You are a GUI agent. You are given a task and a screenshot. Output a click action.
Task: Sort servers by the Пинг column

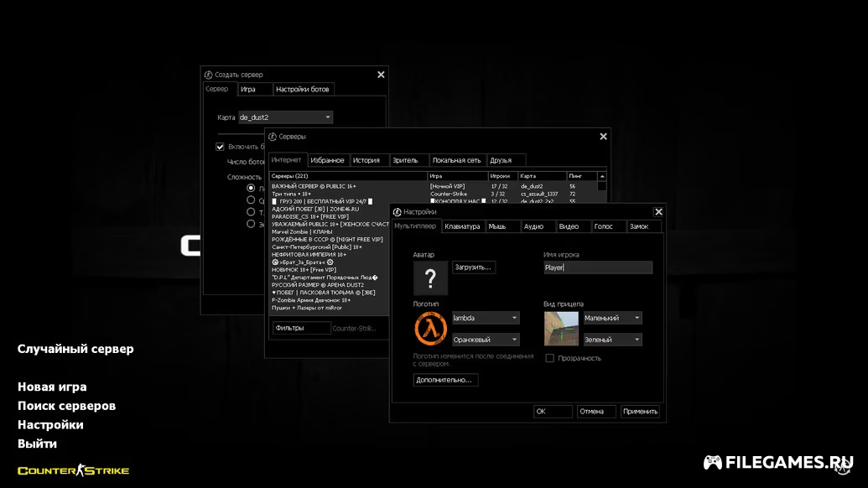pos(582,176)
